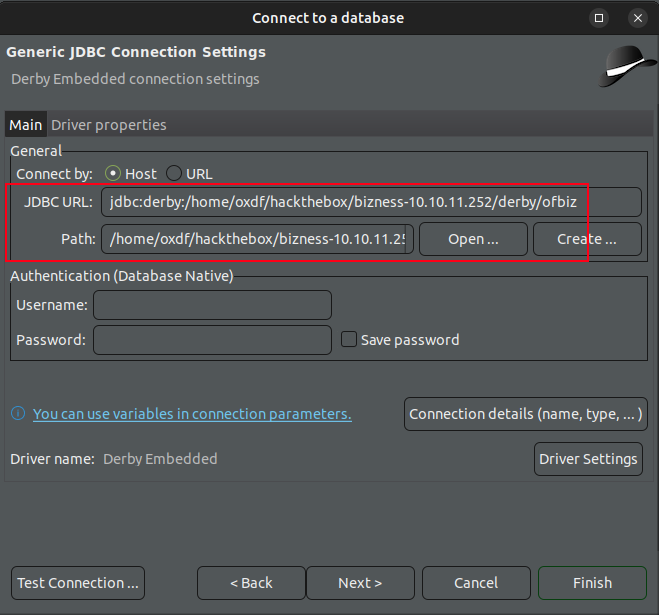Open Driver Settings
The image size is (659, 615).
[x=588, y=459]
